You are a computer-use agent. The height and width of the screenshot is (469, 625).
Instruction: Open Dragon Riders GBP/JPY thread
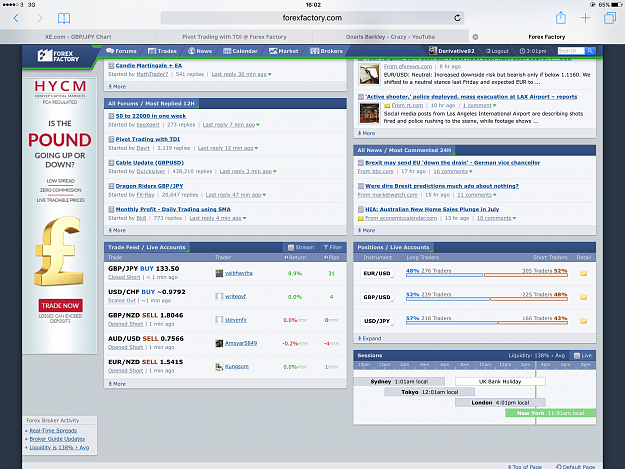click(149, 186)
